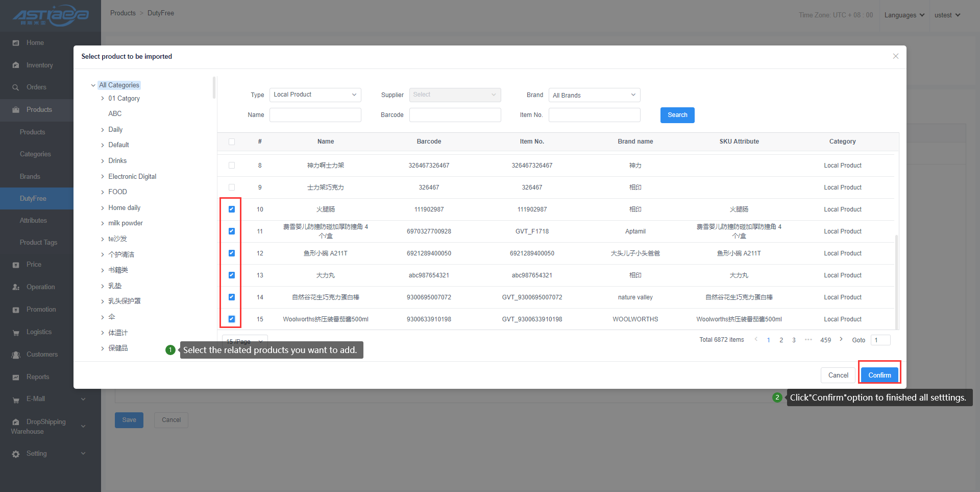Select the FOOD category tree item
980x492 pixels.
117,192
